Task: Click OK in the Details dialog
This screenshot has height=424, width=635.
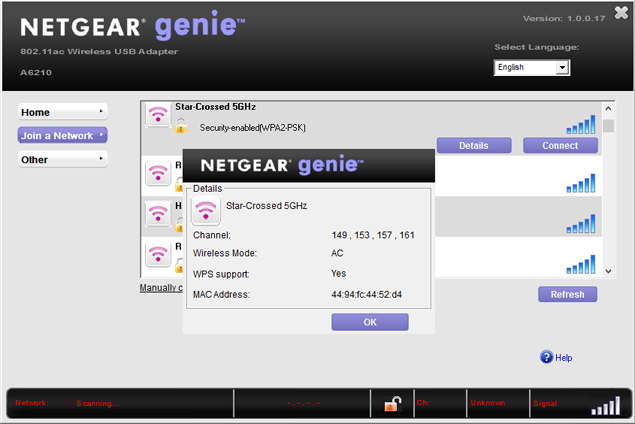Action: pos(370,322)
